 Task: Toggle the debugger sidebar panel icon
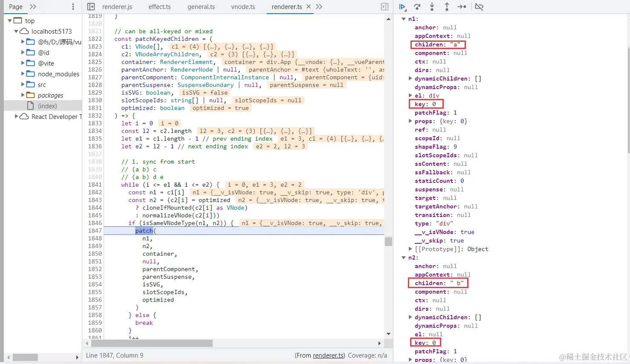click(384, 7)
